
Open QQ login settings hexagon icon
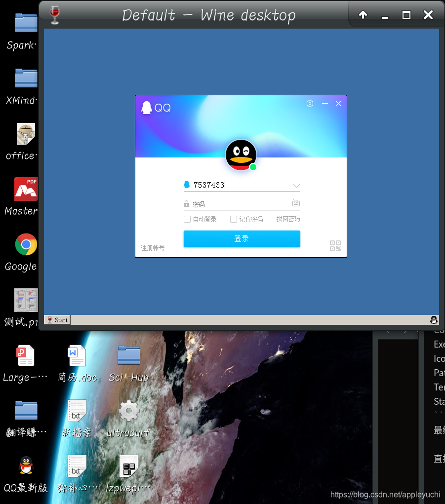tap(310, 104)
